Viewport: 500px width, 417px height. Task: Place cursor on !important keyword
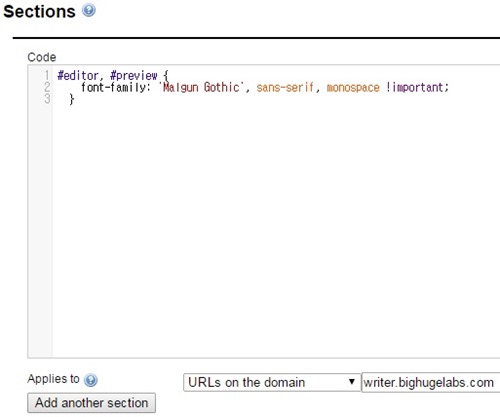click(415, 87)
